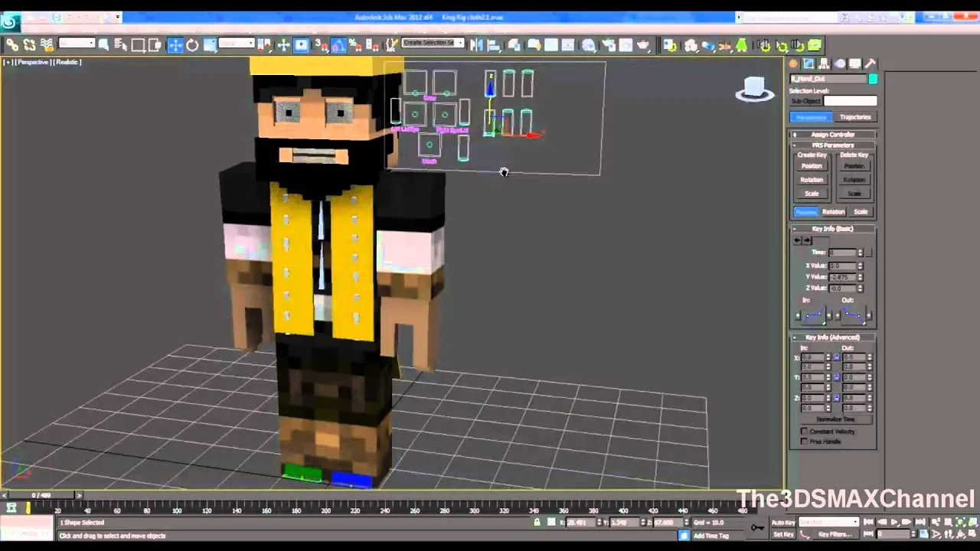Open reference coordinate system dropdown
Image resolution: width=980 pixels, height=551 pixels.
click(x=236, y=43)
